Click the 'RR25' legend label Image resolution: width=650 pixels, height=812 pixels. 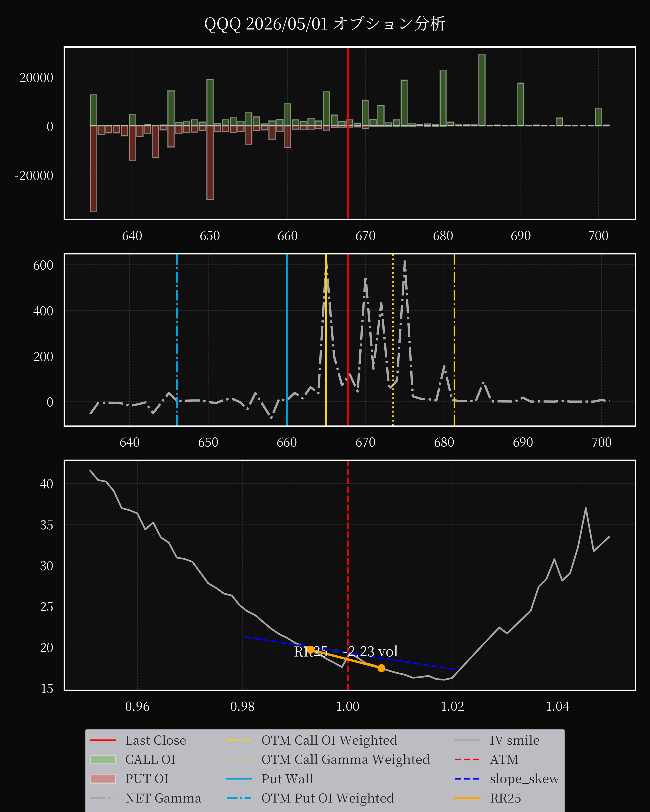[x=505, y=798]
